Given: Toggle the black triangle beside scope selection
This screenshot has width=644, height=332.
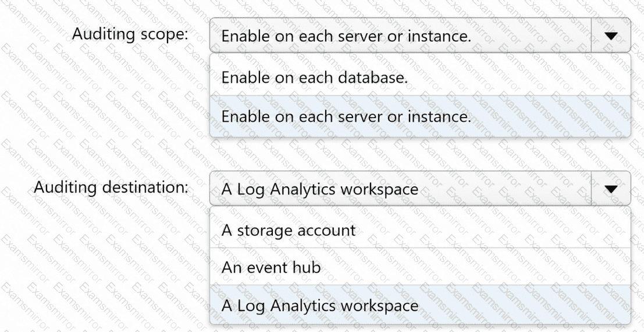Looking at the screenshot, I should click(x=611, y=36).
